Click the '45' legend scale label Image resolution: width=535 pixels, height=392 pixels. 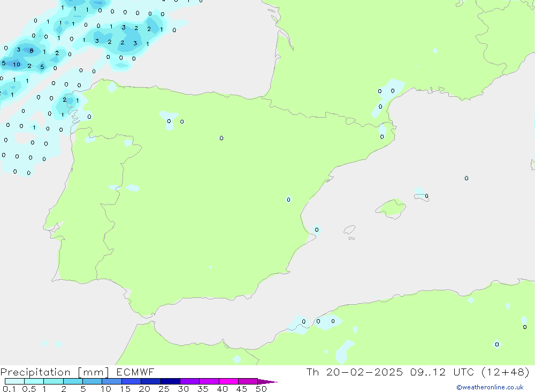point(242,389)
